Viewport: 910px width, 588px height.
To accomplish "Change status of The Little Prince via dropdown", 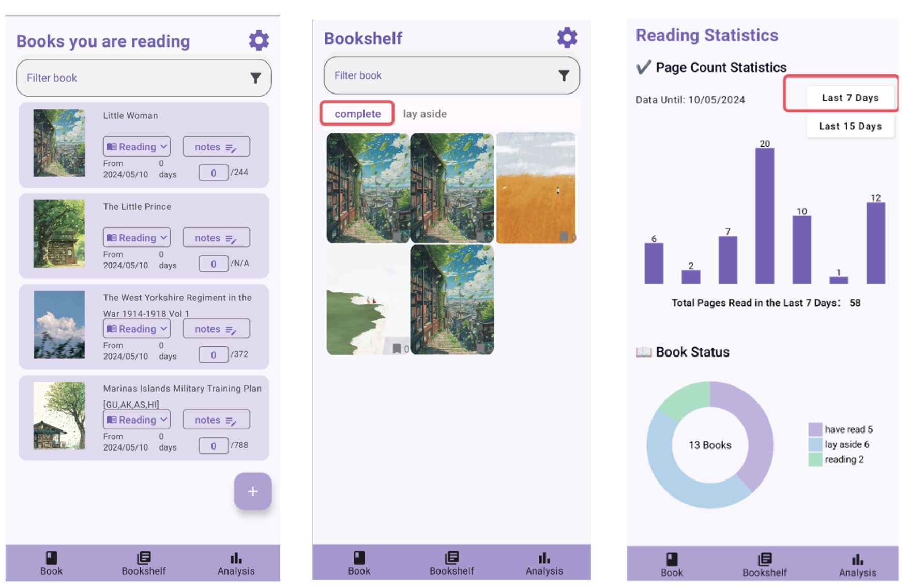I will [x=136, y=238].
